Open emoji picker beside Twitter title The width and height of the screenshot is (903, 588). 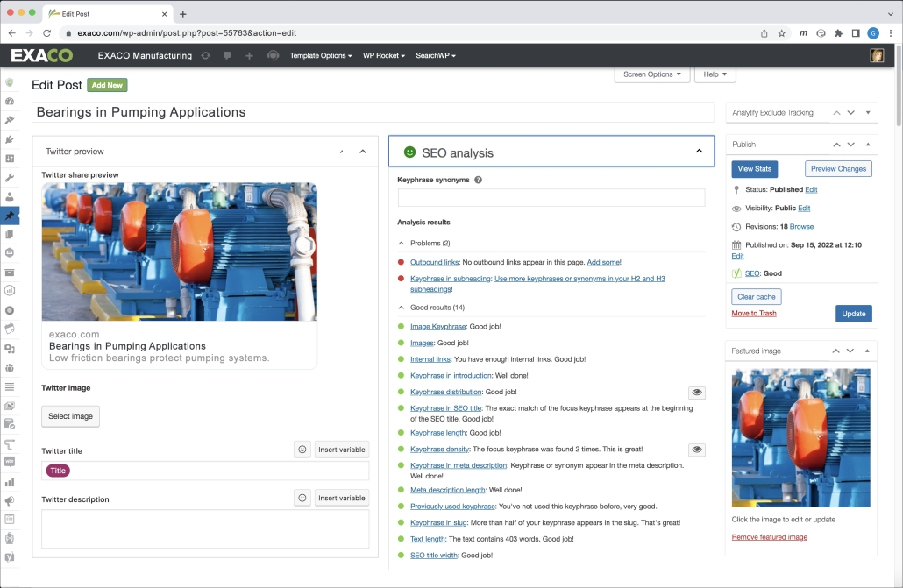[x=302, y=450]
